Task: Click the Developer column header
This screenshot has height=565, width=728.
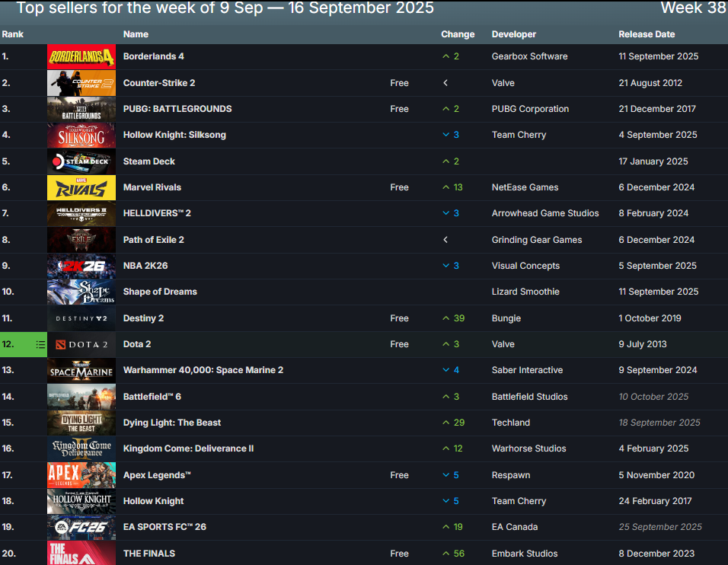Action: click(514, 34)
